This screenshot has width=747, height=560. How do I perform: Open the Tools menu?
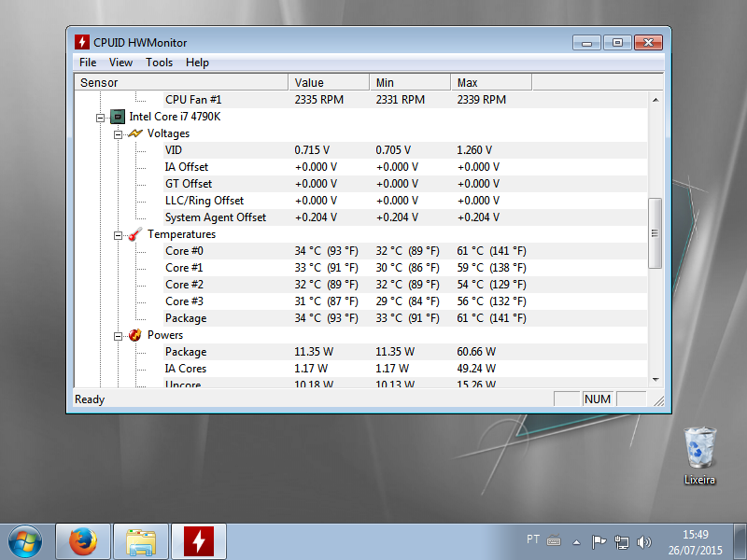(159, 63)
